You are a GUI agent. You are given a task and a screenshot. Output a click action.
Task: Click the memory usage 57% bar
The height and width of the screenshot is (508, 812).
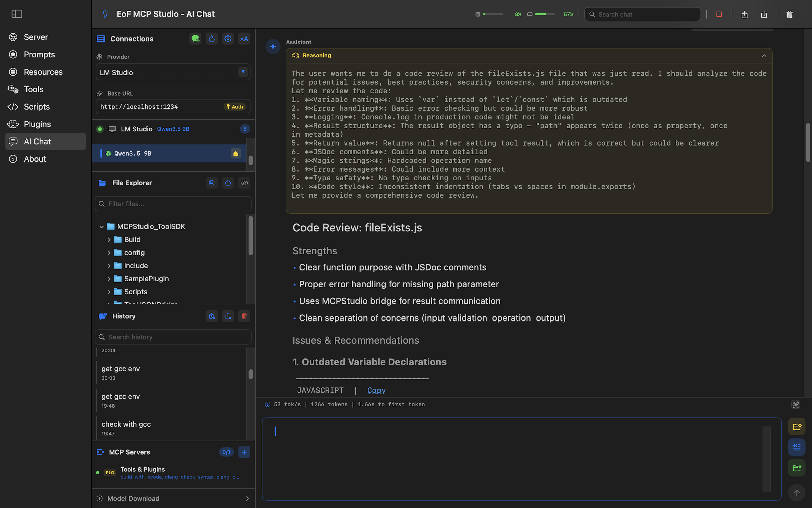point(545,15)
